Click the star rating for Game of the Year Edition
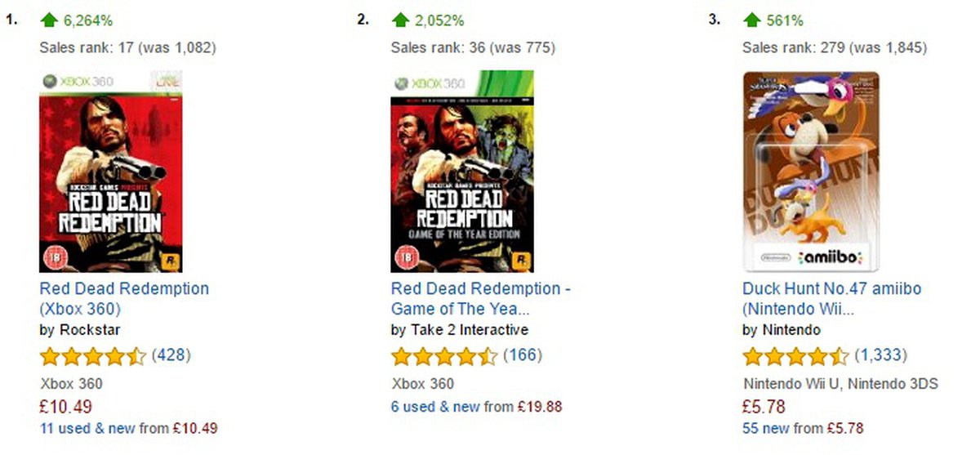Screen dimensions: 980x455 click(444, 356)
